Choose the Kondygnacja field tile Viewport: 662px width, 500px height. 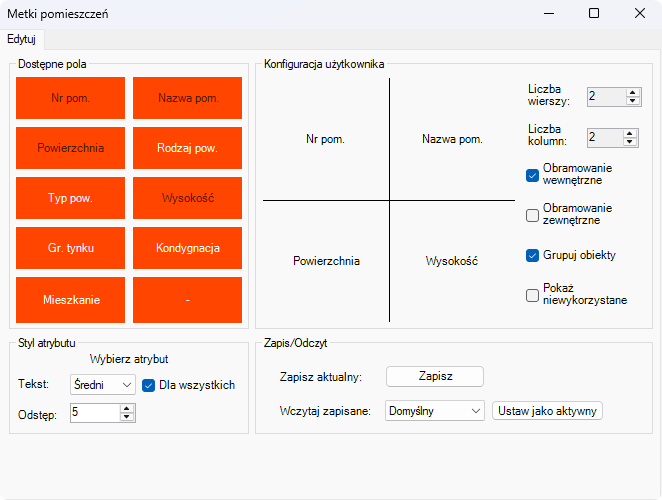187,248
